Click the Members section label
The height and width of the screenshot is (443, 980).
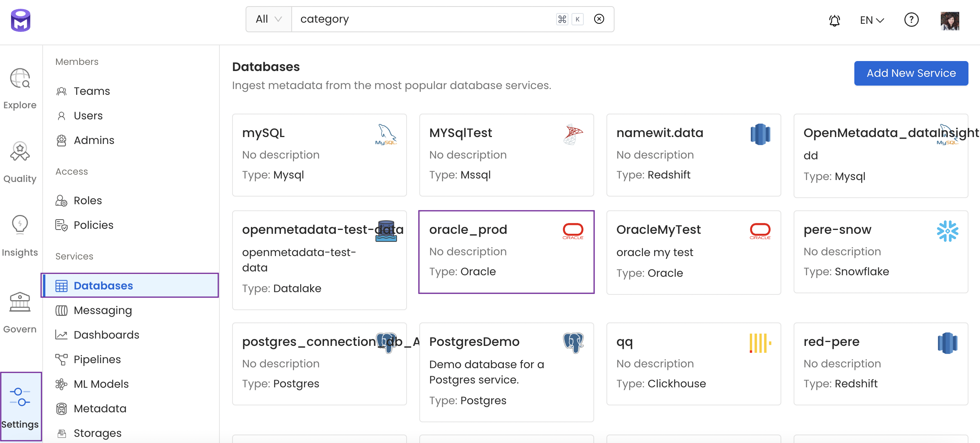pos(77,62)
